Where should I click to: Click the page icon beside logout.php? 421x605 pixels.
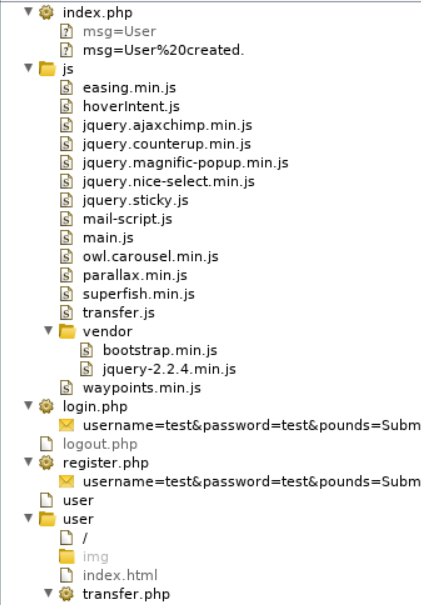(x=47, y=444)
